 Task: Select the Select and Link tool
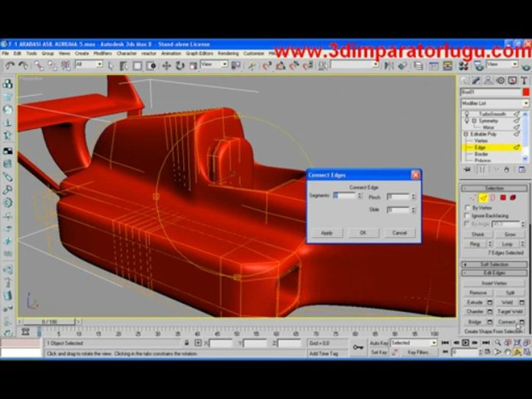tap(38, 65)
